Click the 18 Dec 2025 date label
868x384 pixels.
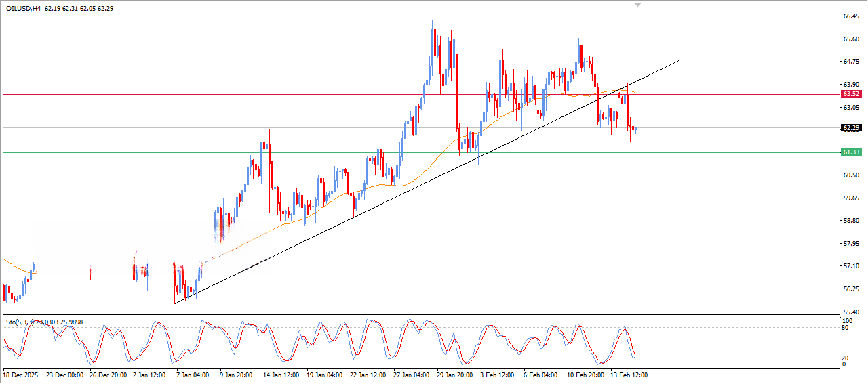(x=21, y=375)
